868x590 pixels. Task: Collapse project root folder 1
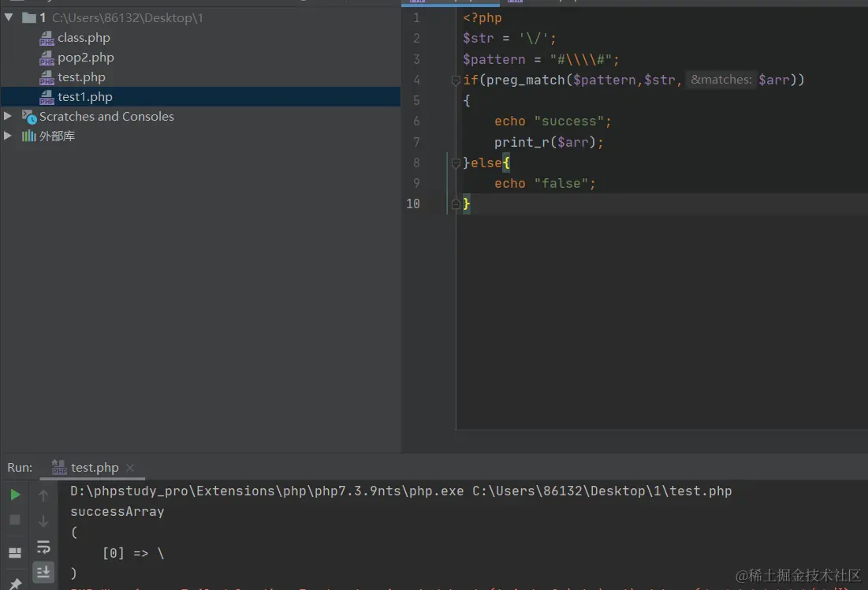(9, 17)
